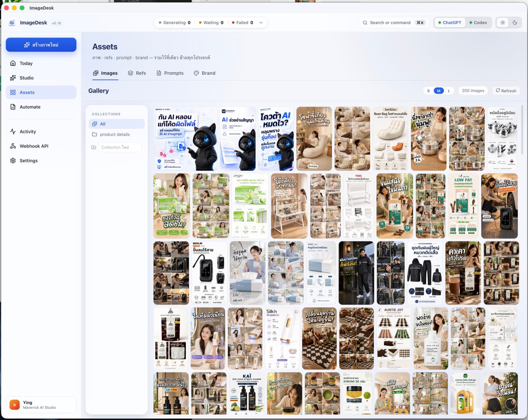
Task: Click the 200 images count badge
Action: (x=473, y=91)
